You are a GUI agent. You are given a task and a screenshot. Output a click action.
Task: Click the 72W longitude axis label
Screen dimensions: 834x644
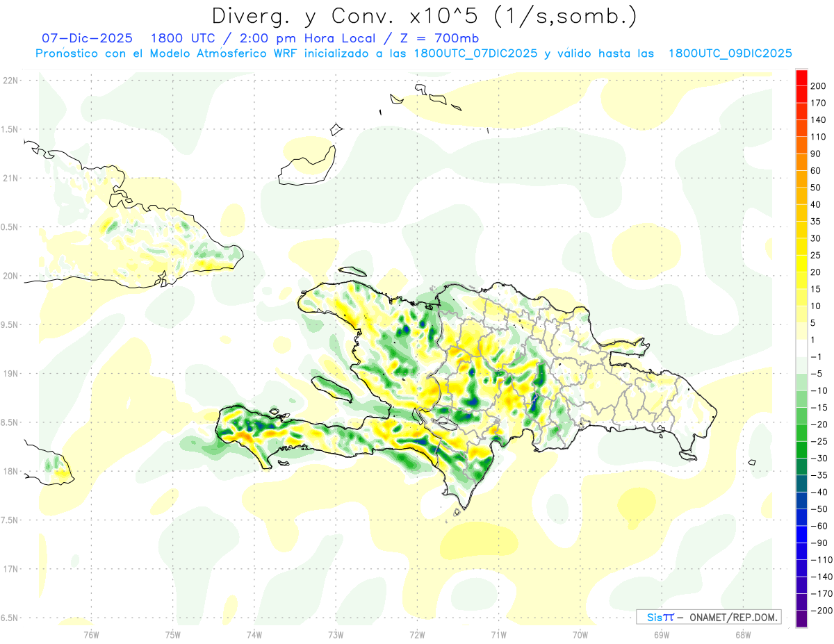[x=417, y=634]
